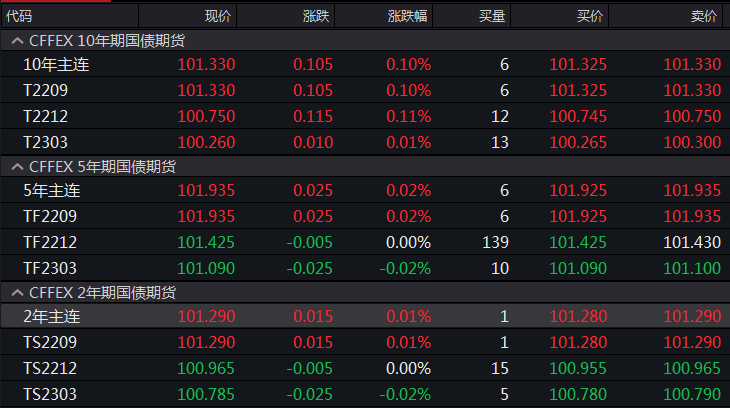Open the T2212 contract
Viewport: 730px width, 408px height.
point(46,117)
